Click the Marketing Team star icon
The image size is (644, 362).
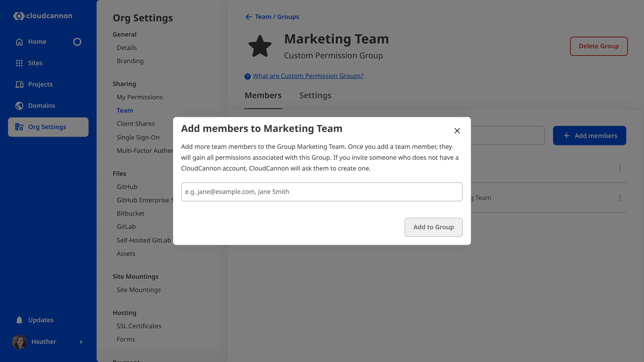260,46
